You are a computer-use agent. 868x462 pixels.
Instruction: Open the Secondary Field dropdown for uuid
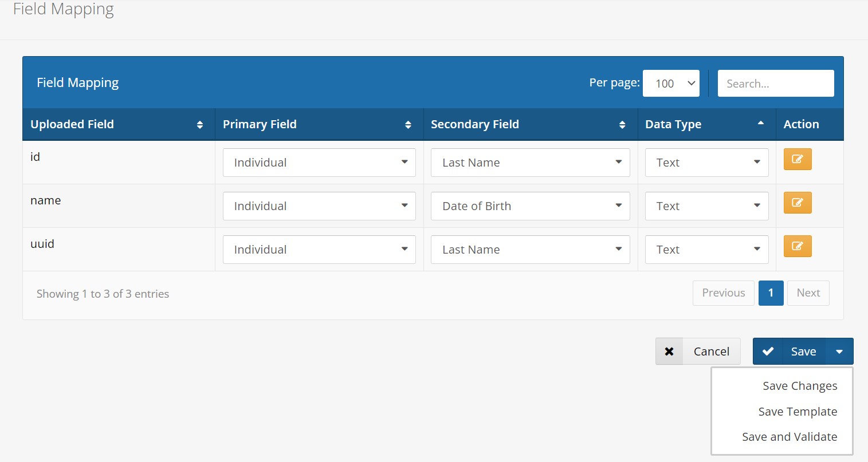click(530, 250)
